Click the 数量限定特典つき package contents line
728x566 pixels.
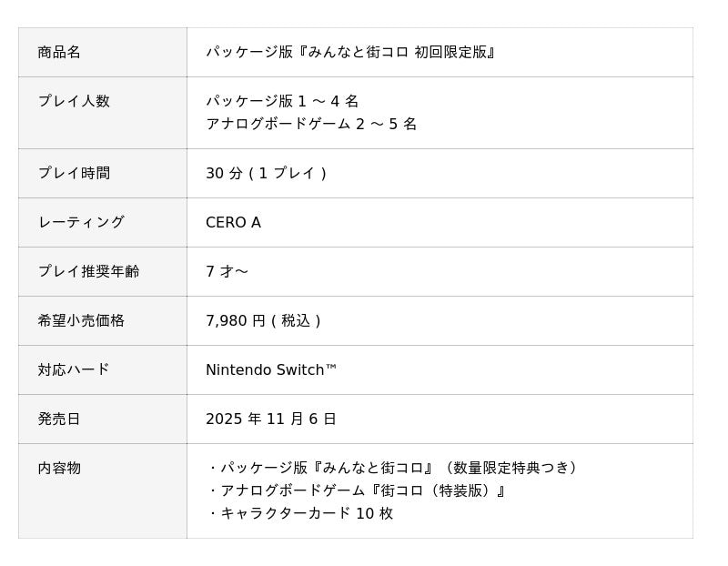coord(395,468)
